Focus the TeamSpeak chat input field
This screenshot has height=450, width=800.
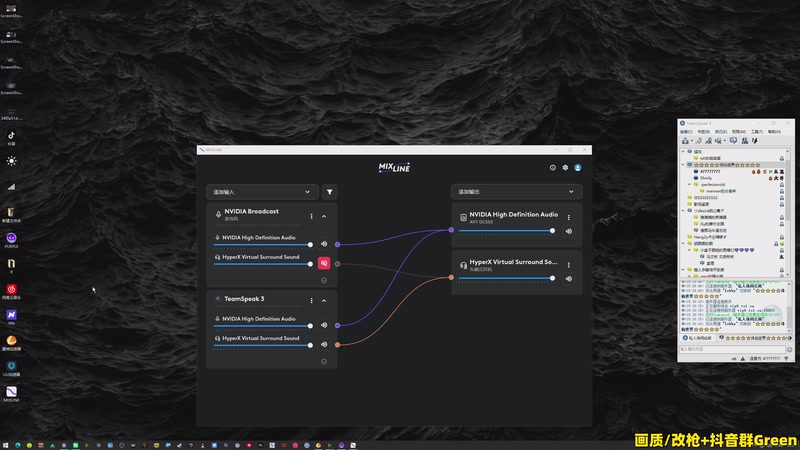(x=732, y=349)
